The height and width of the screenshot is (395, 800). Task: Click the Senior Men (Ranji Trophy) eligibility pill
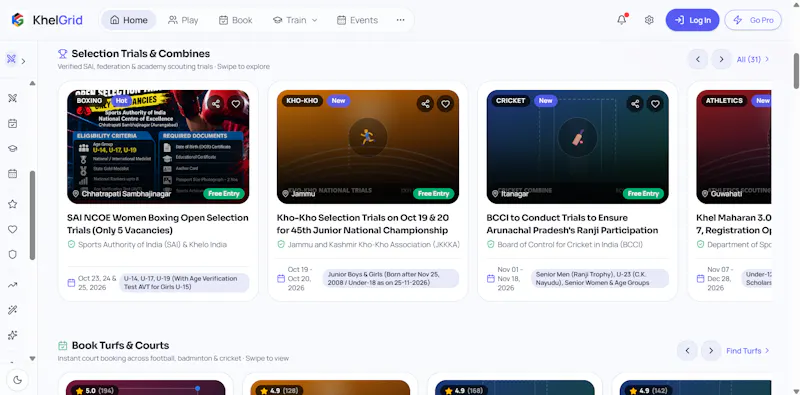(600, 279)
